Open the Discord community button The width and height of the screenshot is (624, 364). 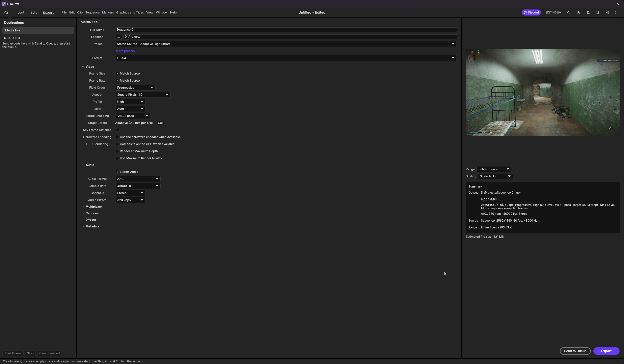coord(531,12)
